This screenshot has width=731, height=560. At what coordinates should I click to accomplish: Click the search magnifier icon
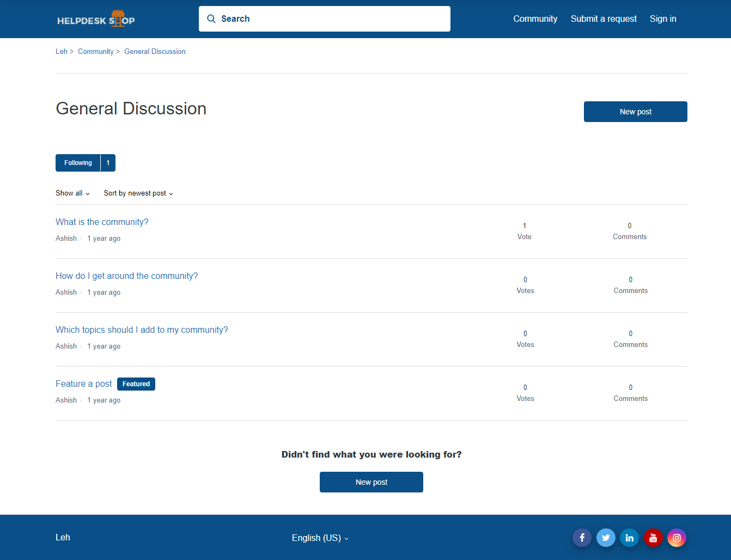[211, 19]
